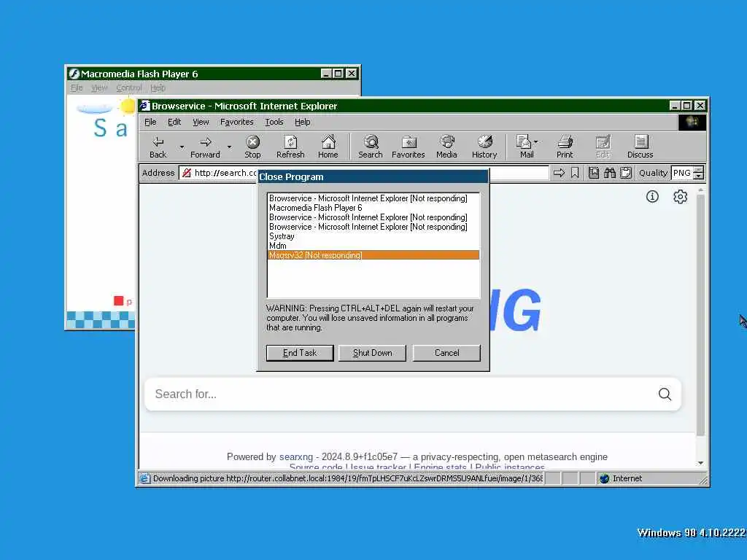Screen dimensions: 747x560
Task: Click the Internet Explorer throbber logo
Action: click(692, 122)
